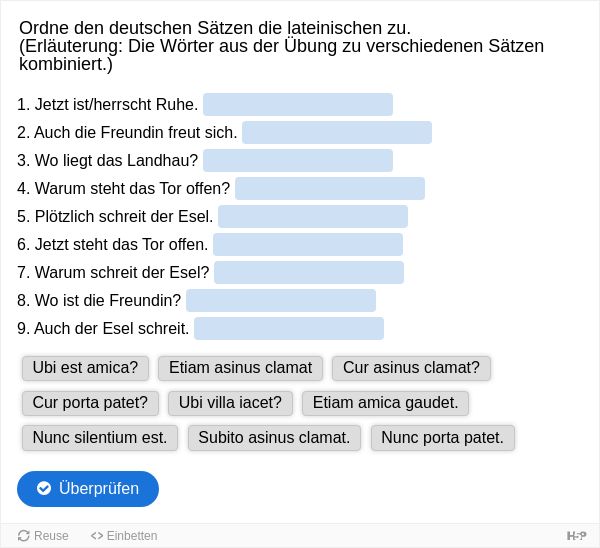Click the blank after 'Jetzt ist/herrscht Ruhe.'
The width and height of the screenshot is (600, 548).
coord(298,104)
